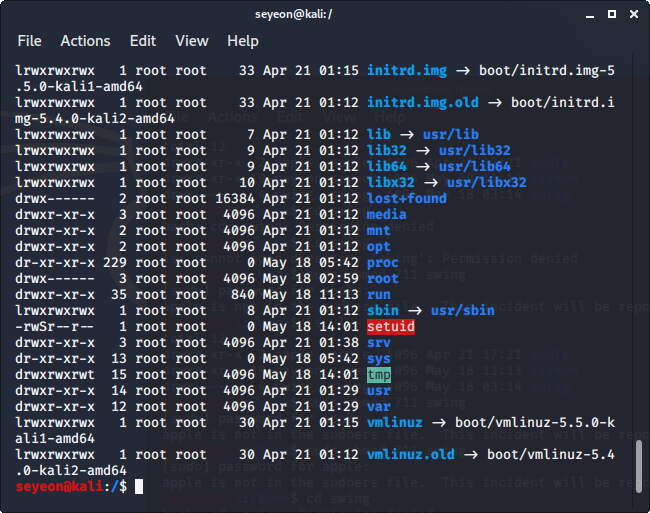The width and height of the screenshot is (650, 513).
Task: Click the vmlinuz symlink name
Action: (395, 423)
